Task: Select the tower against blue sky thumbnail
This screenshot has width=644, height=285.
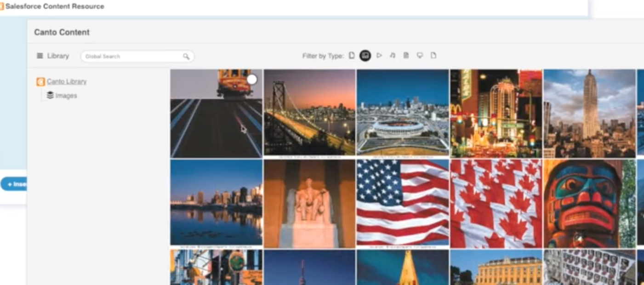Action: 309,267
